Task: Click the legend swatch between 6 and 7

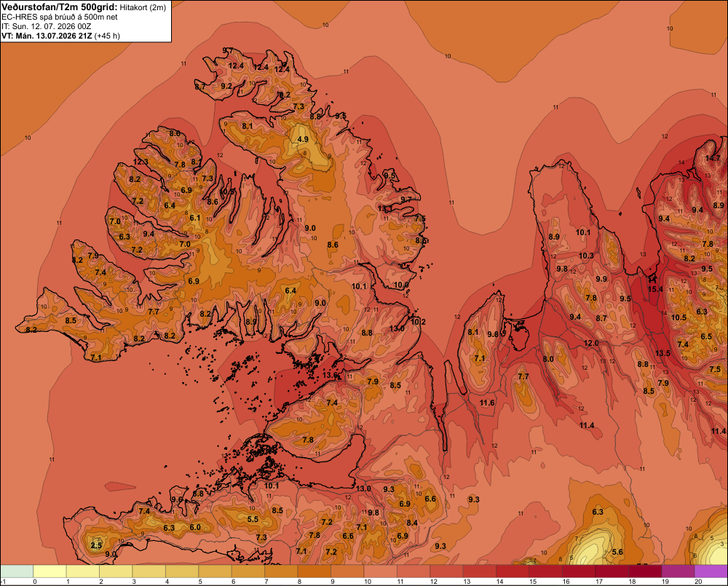Action: point(248,571)
